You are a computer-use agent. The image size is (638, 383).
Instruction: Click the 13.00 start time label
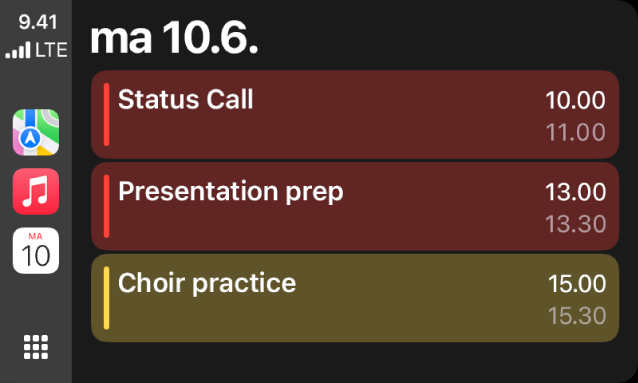[575, 192]
